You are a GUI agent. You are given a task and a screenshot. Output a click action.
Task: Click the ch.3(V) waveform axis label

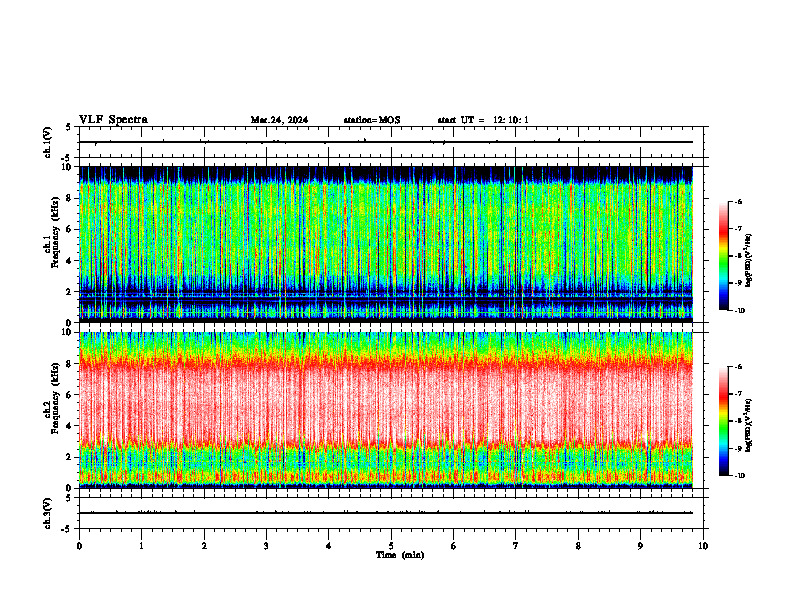coord(48,513)
